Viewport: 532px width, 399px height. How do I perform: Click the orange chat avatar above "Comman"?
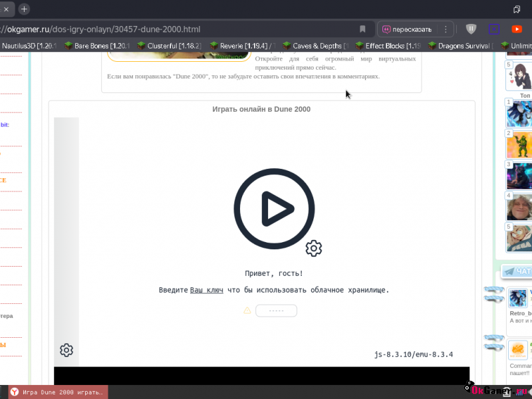coord(518,350)
